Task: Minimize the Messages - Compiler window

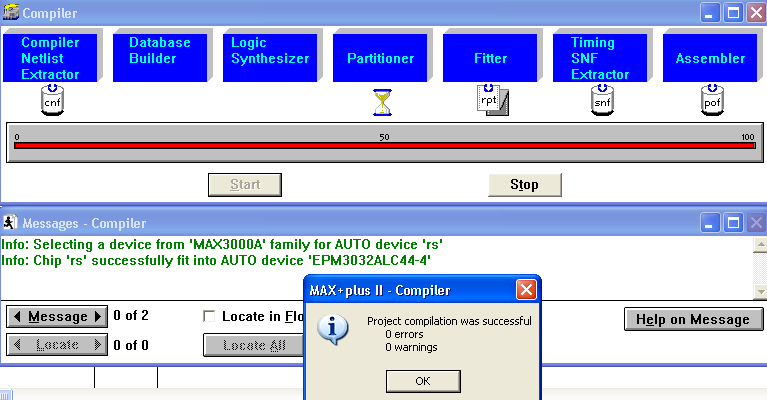Action: tap(709, 222)
